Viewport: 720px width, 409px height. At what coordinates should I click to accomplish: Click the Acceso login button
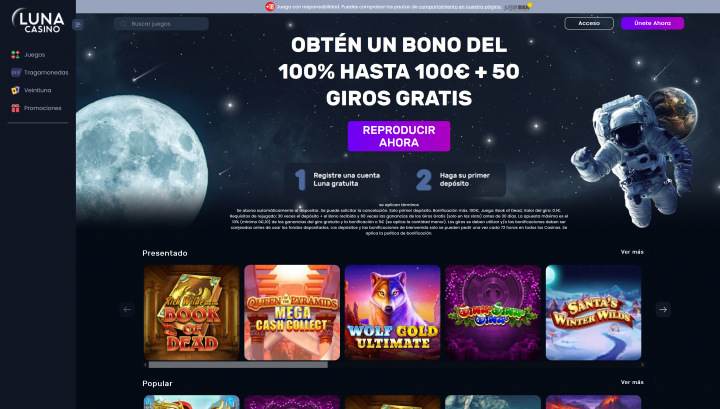click(x=589, y=23)
